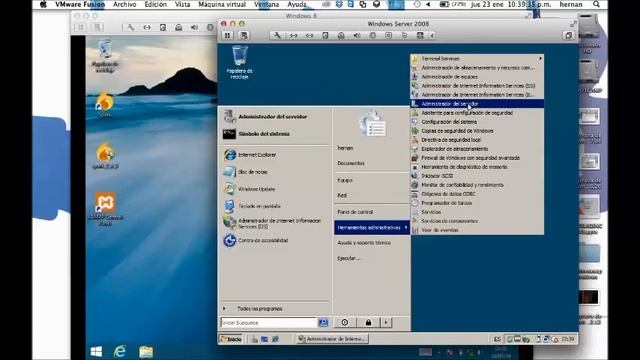Open Copias de seguridad de Windows
The image size is (640, 360).
(477, 131)
